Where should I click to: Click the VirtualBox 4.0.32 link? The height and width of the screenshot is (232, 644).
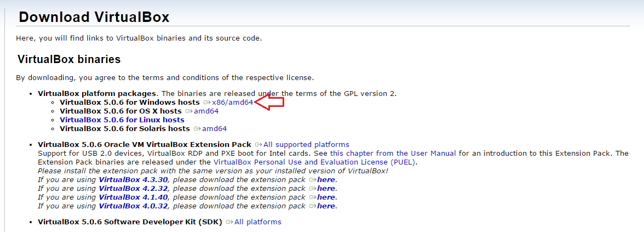134,206
